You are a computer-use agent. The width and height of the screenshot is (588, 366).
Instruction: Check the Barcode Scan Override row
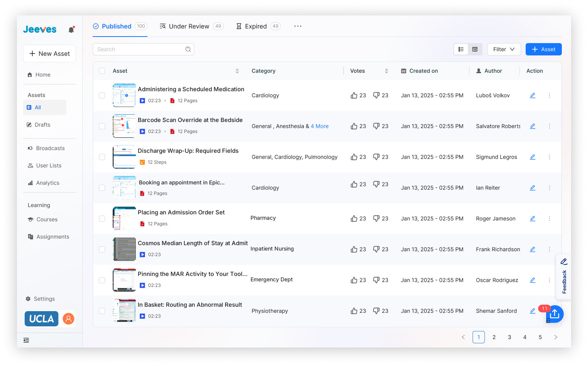point(102,126)
